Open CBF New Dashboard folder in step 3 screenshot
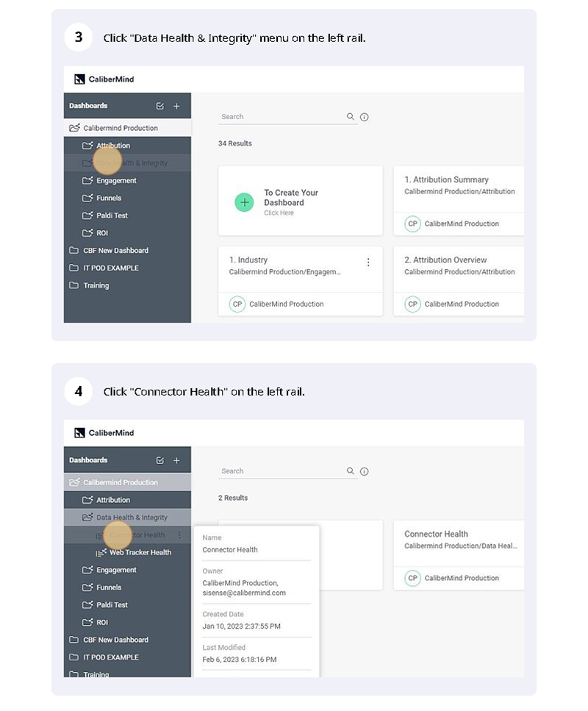The width and height of the screenshot is (588, 711). coord(127,250)
